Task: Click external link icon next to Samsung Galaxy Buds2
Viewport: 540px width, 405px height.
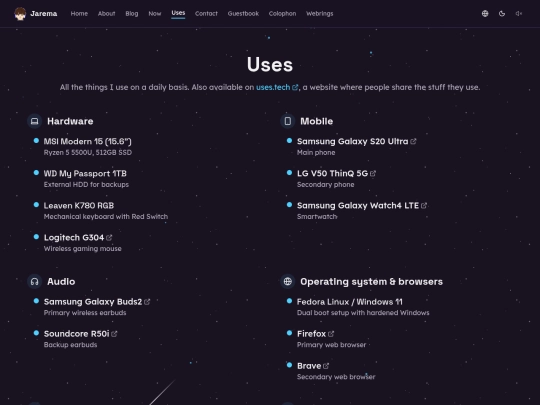Action: 147,302
